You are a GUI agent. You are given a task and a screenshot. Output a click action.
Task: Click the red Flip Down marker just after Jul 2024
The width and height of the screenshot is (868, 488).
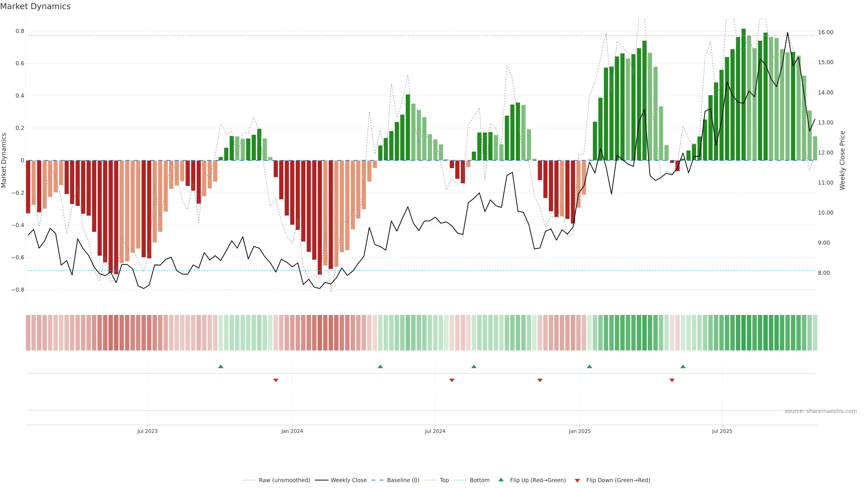click(x=452, y=380)
